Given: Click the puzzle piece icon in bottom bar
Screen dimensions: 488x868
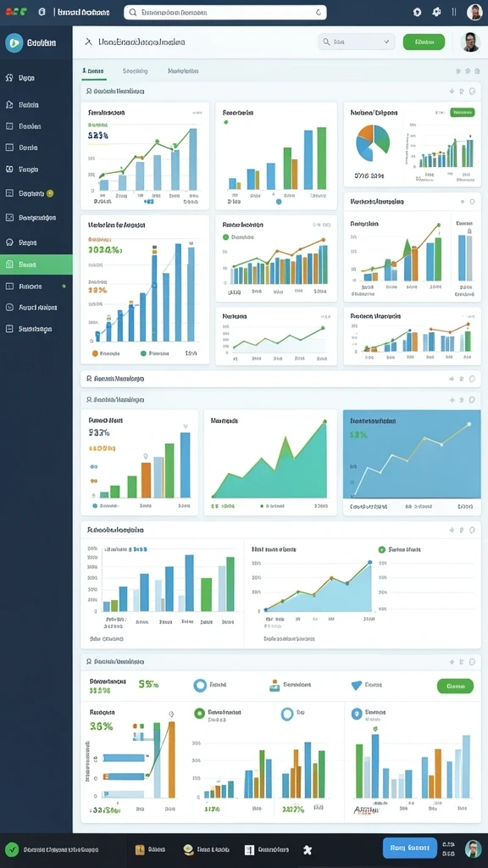Looking at the screenshot, I should (308, 849).
